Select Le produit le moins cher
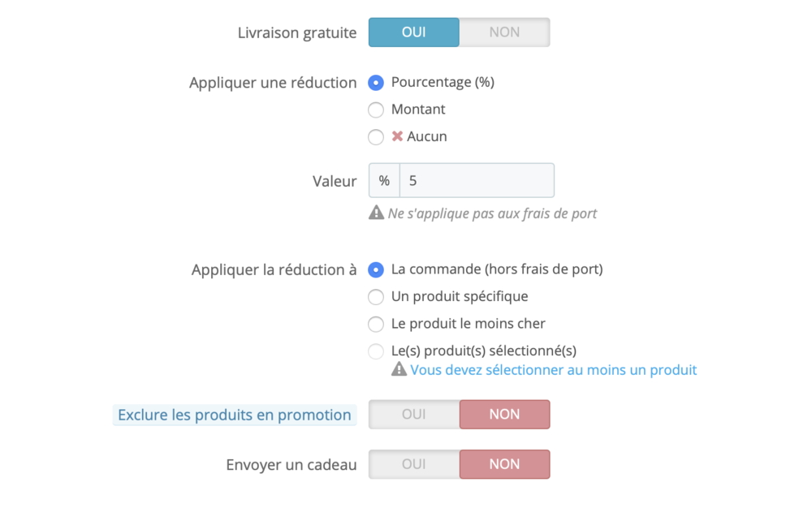 (x=375, y=324)
